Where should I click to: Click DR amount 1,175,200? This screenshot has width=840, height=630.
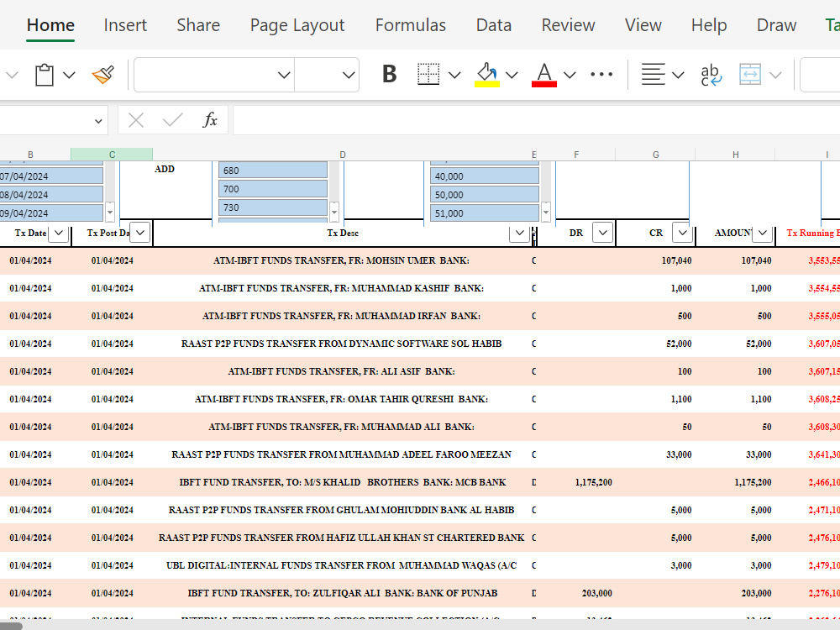tap(594, 483)
